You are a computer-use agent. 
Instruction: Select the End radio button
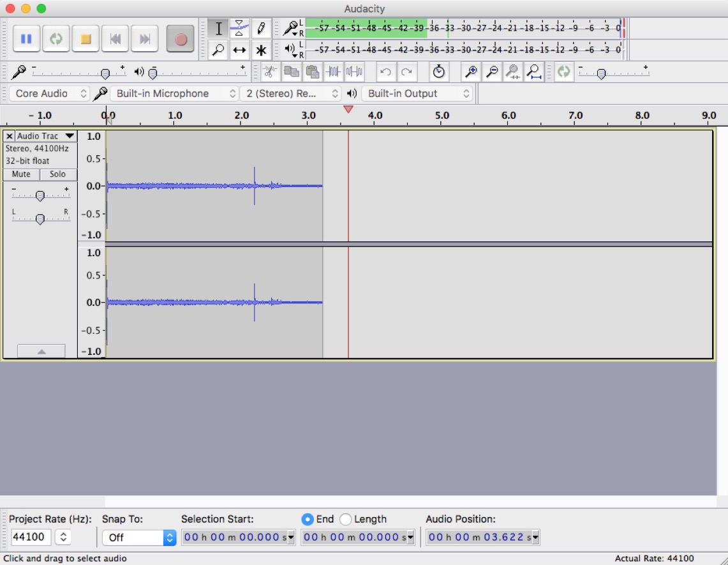click(x=308, y=519)
